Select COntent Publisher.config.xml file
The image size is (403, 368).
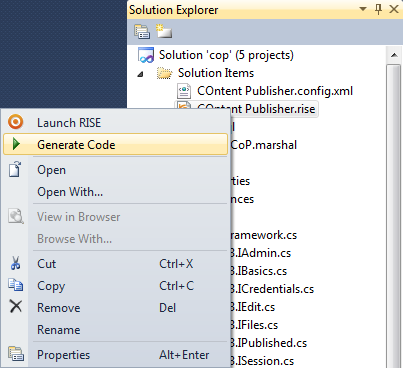click(275, 91)
